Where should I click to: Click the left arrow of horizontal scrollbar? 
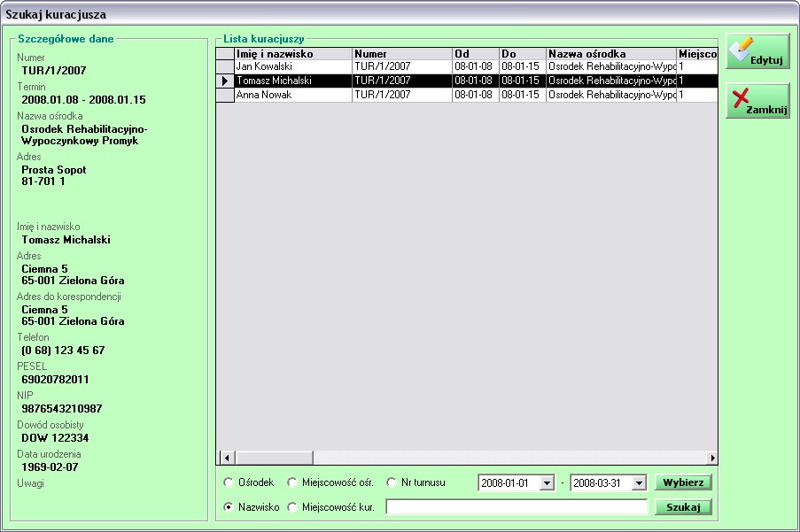click(226, 458)
